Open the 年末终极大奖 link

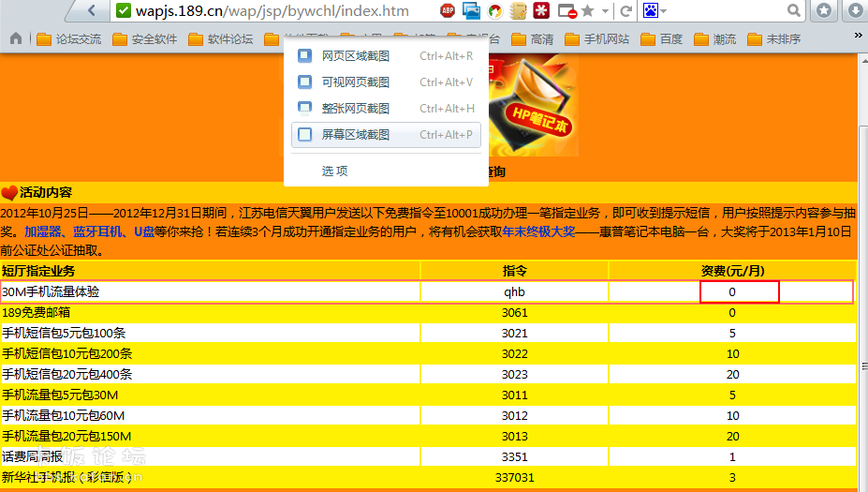(538, 231)
